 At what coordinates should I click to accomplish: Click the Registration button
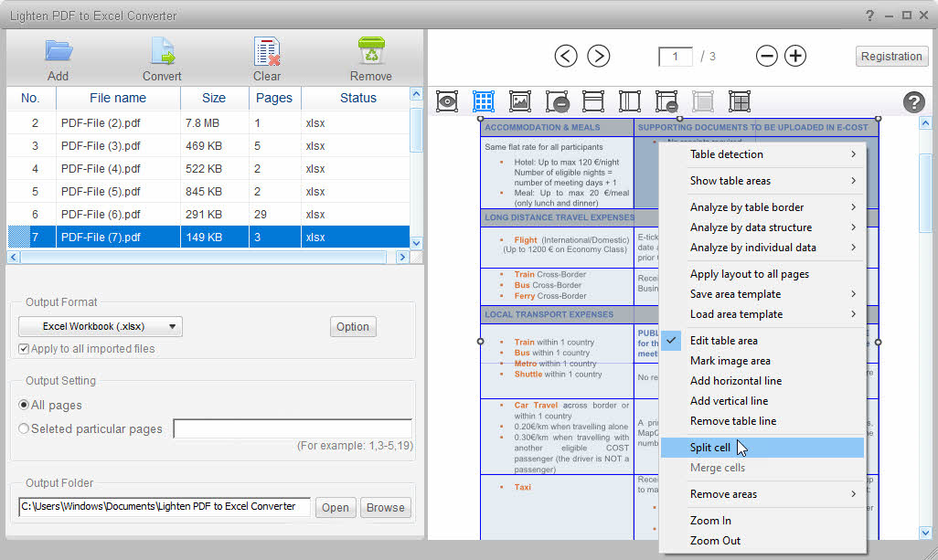tap(891, 56)
